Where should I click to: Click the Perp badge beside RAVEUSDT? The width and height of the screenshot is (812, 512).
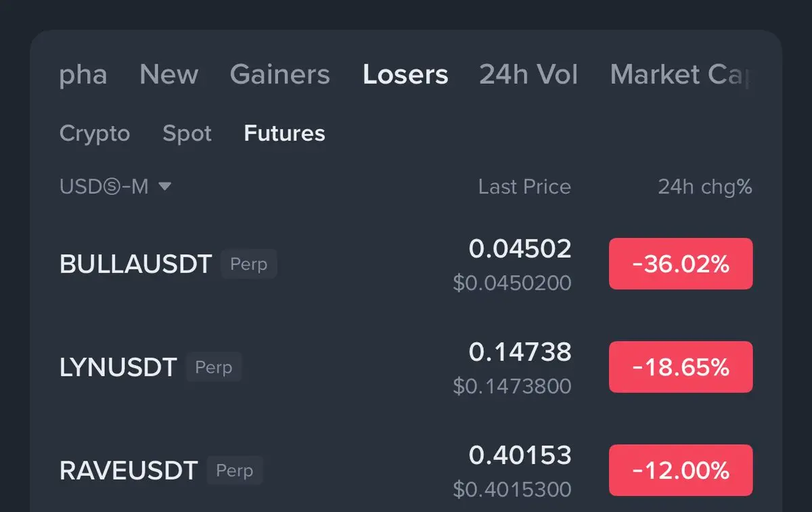click(x=235, y=470)
